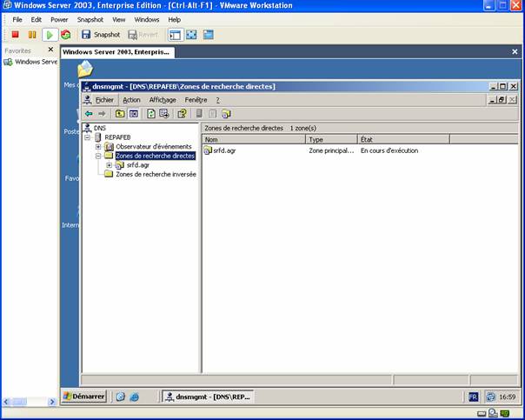
Task: Click the Favorites panel right scroll arrow
Action: pyautogui.click(x=52, y=402)
